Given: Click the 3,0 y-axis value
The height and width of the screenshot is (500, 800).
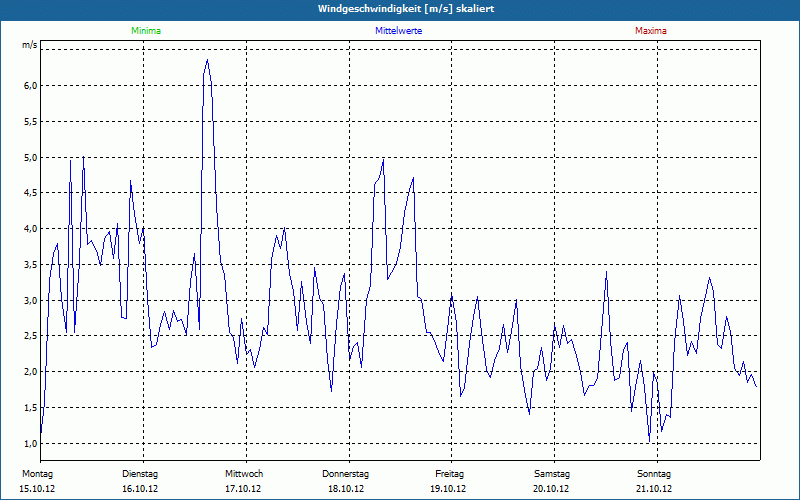Looking at the screenshot, I should [x=31, y=300].
